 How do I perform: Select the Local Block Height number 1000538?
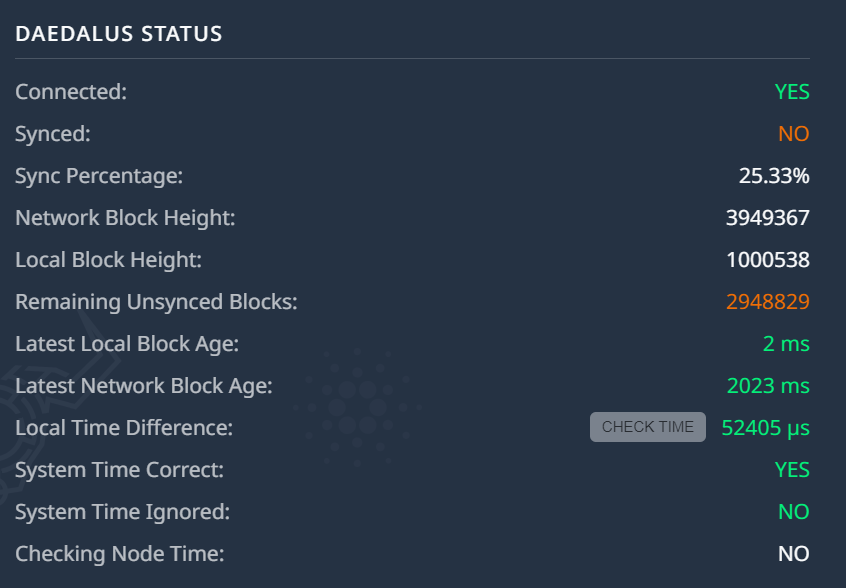[x=767, y=259]
